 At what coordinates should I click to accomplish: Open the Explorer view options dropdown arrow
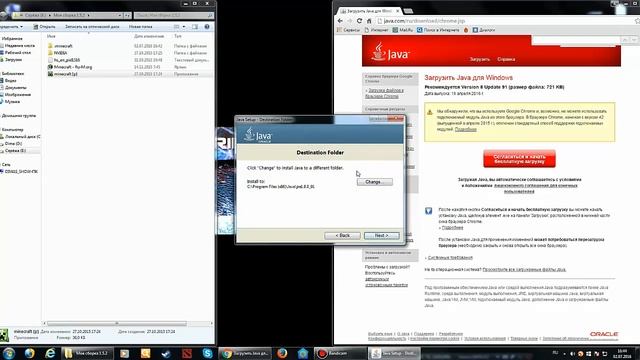point(184,27)
